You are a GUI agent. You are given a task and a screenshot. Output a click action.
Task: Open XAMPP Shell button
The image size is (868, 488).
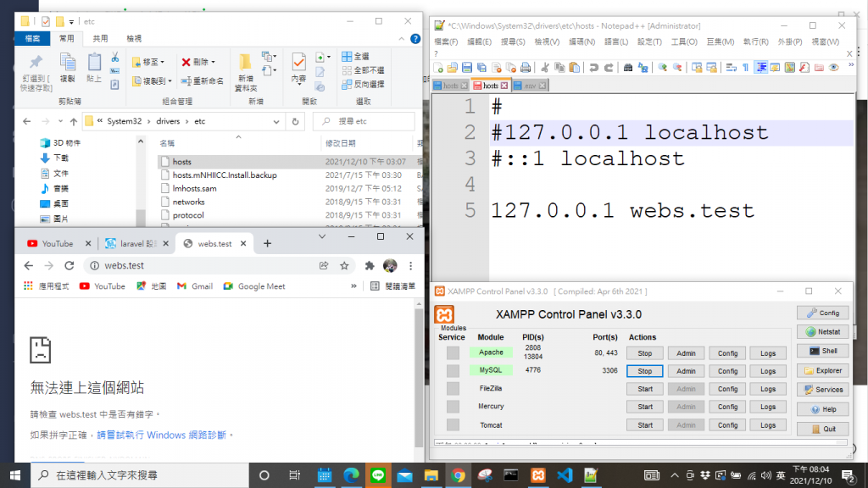pyautogui.click(x=823, y=351)
